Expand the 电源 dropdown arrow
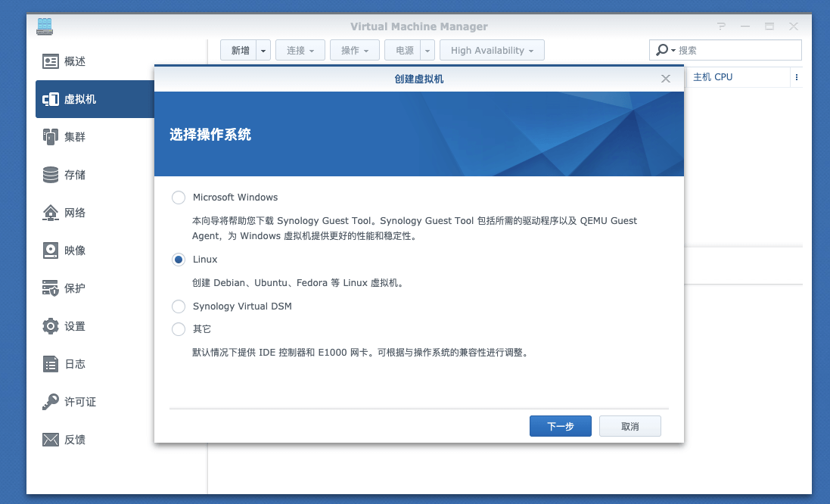 coord(427,50)
